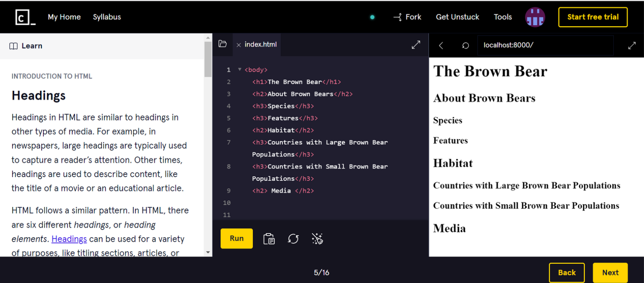
Task: Go to the Next exercise
Action: pos(610,273)
